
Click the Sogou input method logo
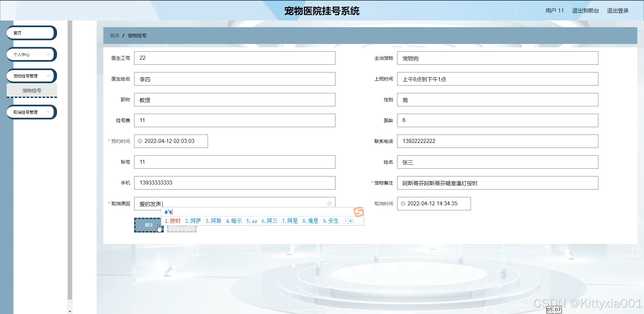point(358,212)
